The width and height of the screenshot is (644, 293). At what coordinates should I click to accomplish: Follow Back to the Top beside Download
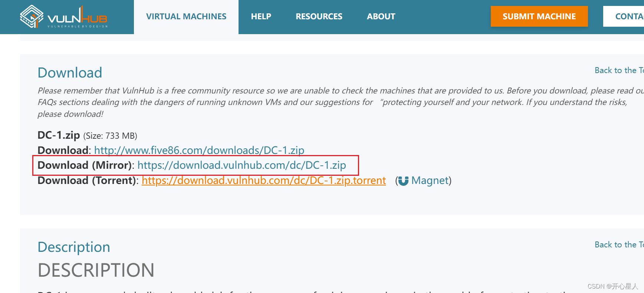pos(619,70)
